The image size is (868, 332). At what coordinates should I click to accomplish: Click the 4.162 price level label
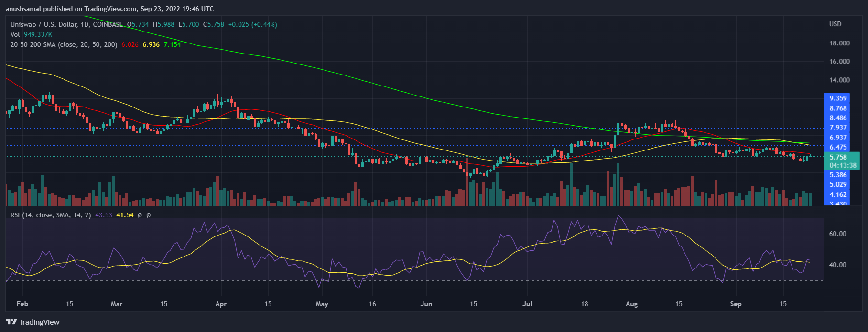click(838, 194)
